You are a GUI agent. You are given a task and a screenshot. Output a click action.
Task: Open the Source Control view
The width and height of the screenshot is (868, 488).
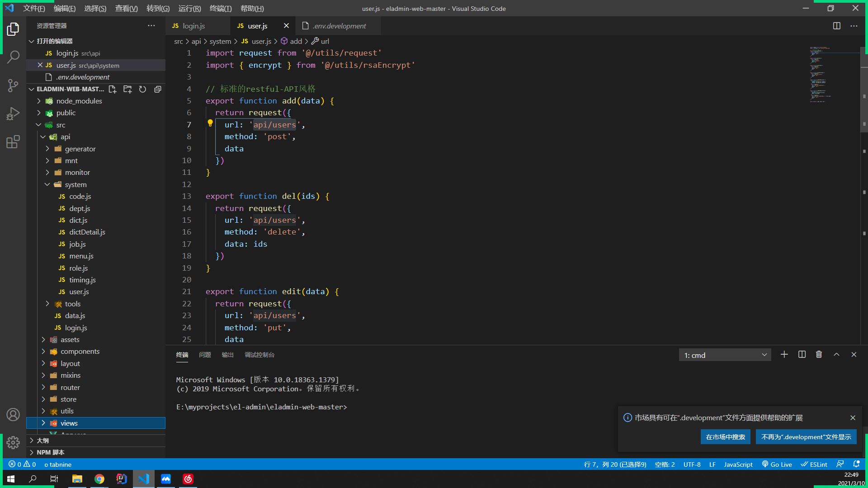13,85
